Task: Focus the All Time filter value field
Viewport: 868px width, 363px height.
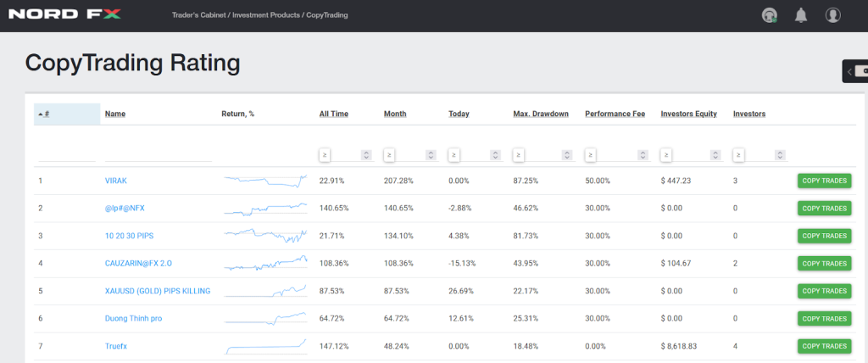Action: pos(346,155)
